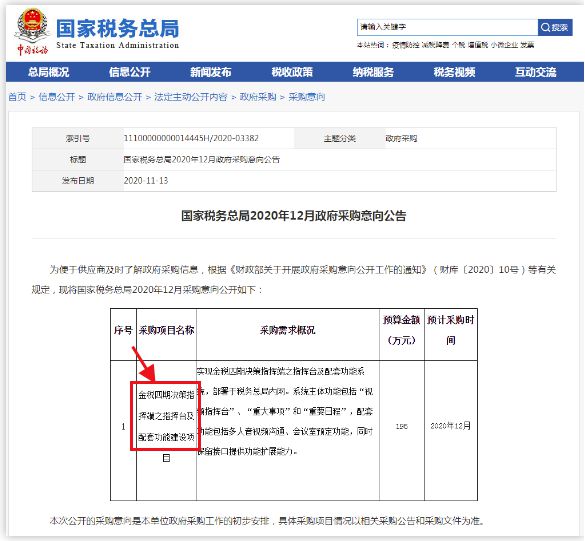Click the State Taxation Administration emblem logo
585x541 pixels.
click(x=32, y=32)
